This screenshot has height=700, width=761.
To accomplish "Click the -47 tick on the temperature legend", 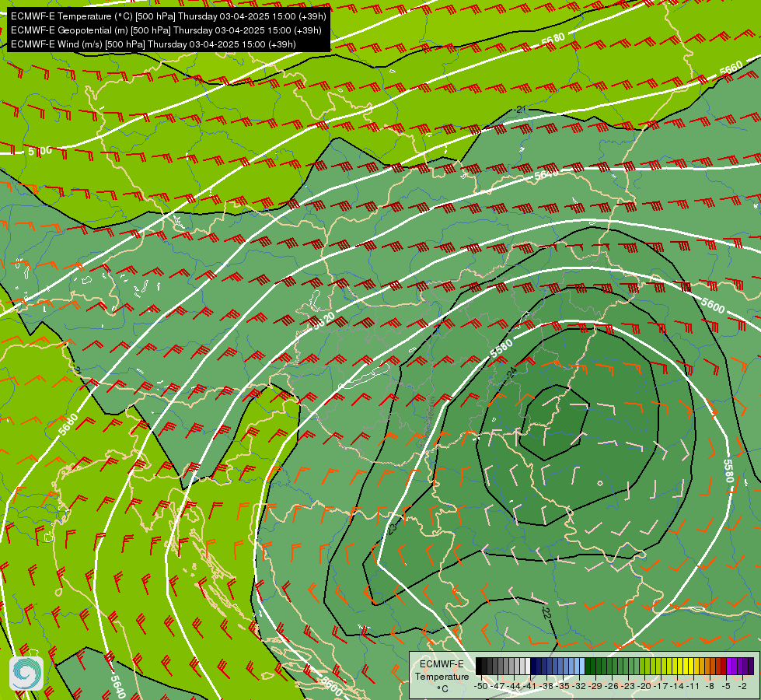I will 497,687.
